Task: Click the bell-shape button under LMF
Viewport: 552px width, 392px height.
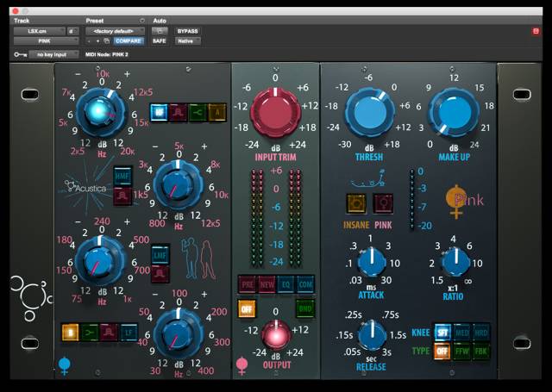Action: click(160, 273)
